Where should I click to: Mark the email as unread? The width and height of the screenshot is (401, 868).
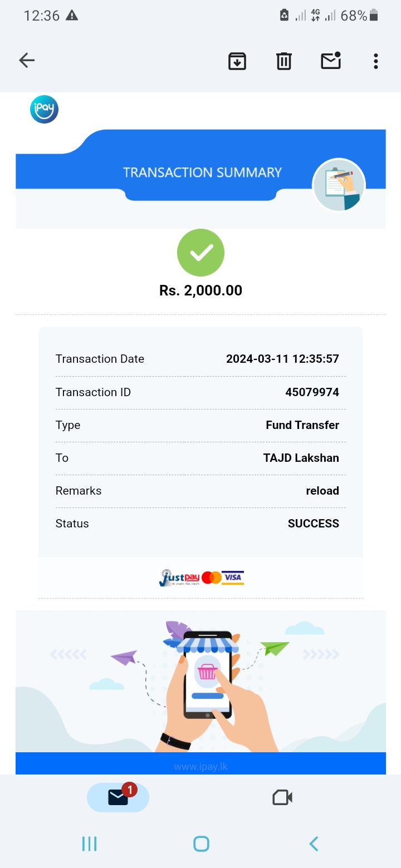tap(331, 61)
